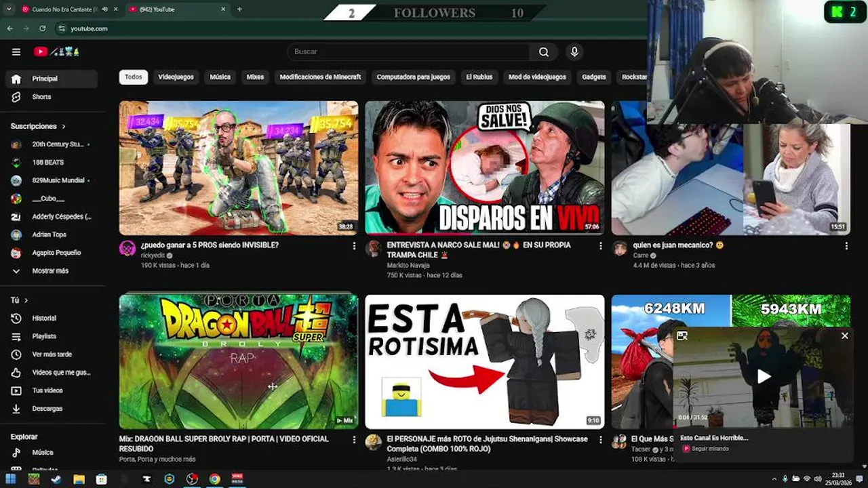
Task: Open Steam from the taskbar
Action: (x=56, y=479)
